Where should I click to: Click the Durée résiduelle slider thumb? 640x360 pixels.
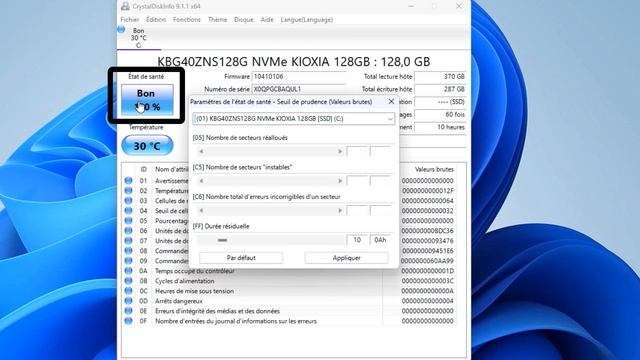[x=222, y=240]
